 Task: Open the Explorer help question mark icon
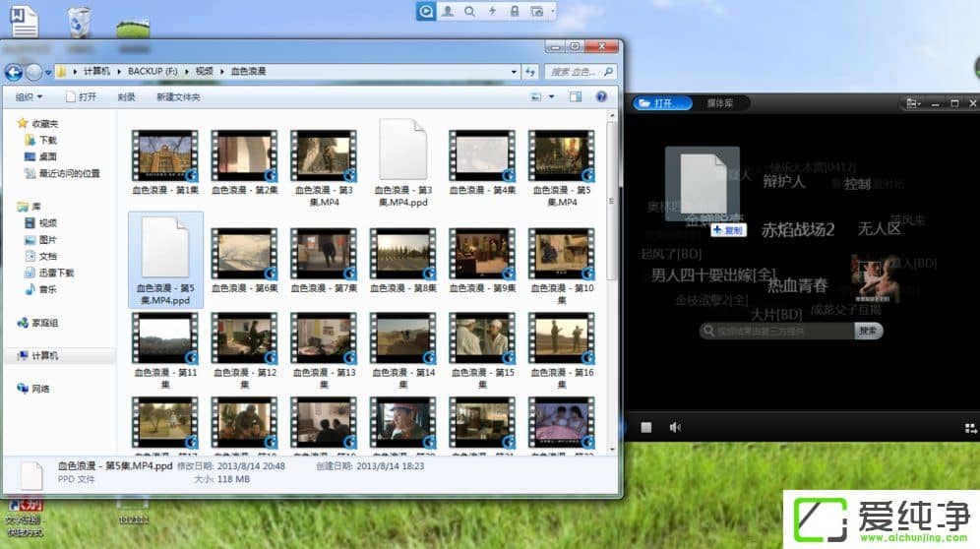601,96
